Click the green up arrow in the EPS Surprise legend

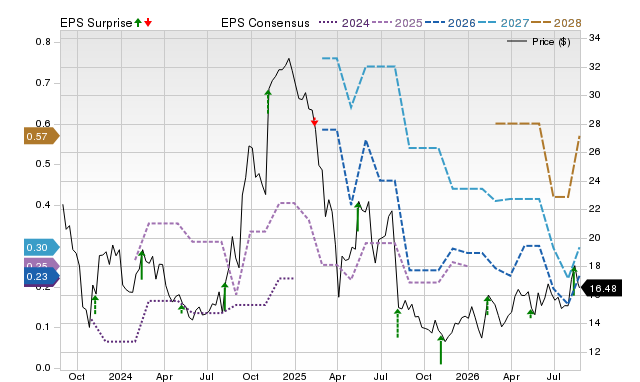tap(138, 23)
